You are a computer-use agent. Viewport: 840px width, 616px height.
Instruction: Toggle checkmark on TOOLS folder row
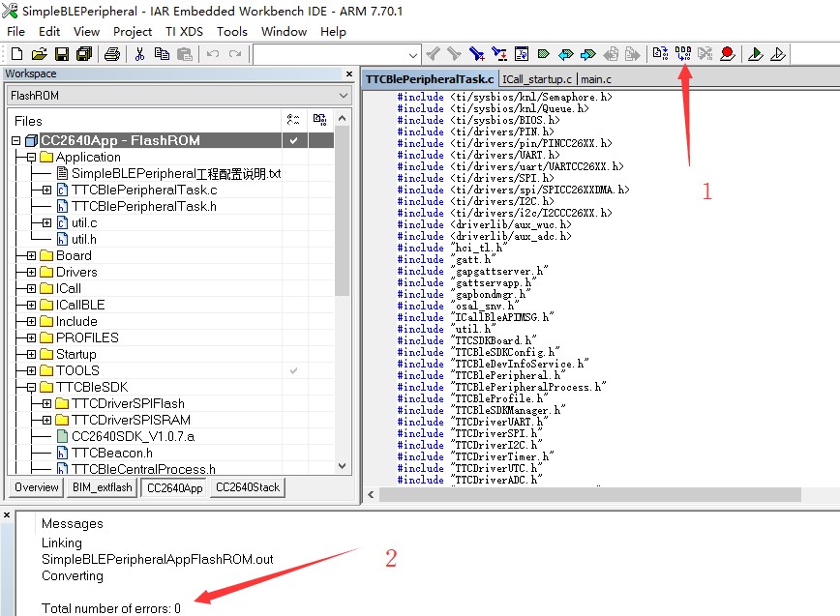pyautogui.click(x=293, y=371)
